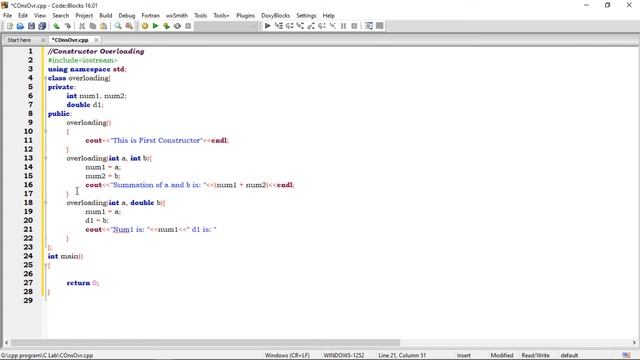Click the horizontal scrollbar thumb
This screenshot has height=360, width=640.
click(205, 342)
